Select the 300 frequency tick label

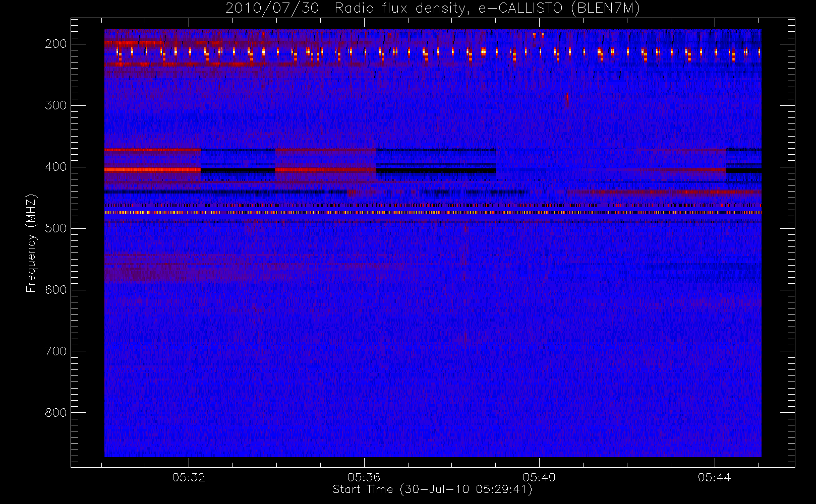point(56,105)
